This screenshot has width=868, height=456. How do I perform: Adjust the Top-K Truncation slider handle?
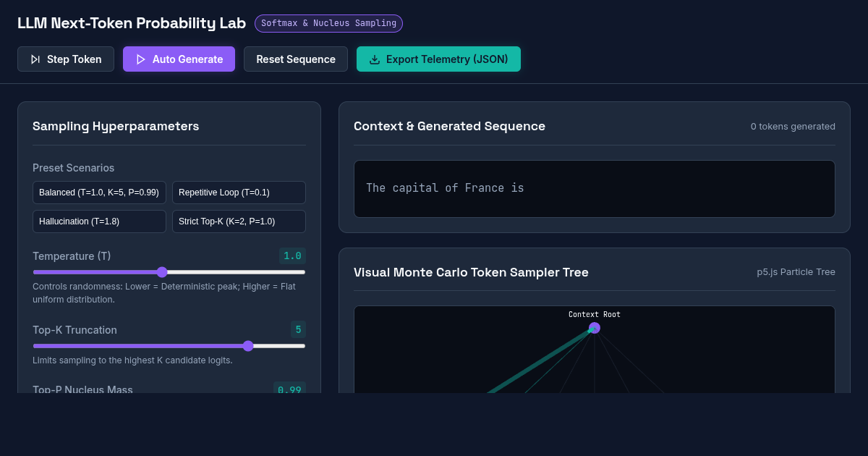point(248,346)
